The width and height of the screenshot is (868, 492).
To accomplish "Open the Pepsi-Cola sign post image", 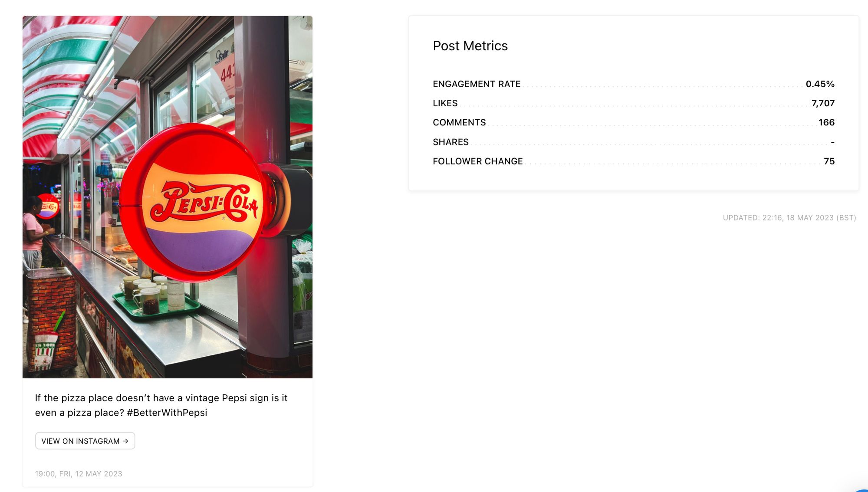I will tap(168, 197).
